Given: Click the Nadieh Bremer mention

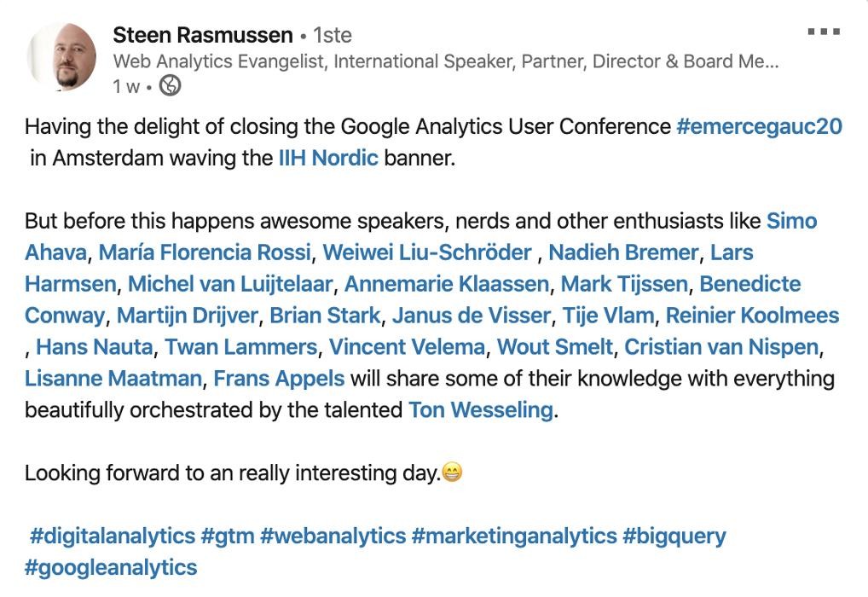Looking at the screenshot, I should pyautogui.click(x=623, y=252).
